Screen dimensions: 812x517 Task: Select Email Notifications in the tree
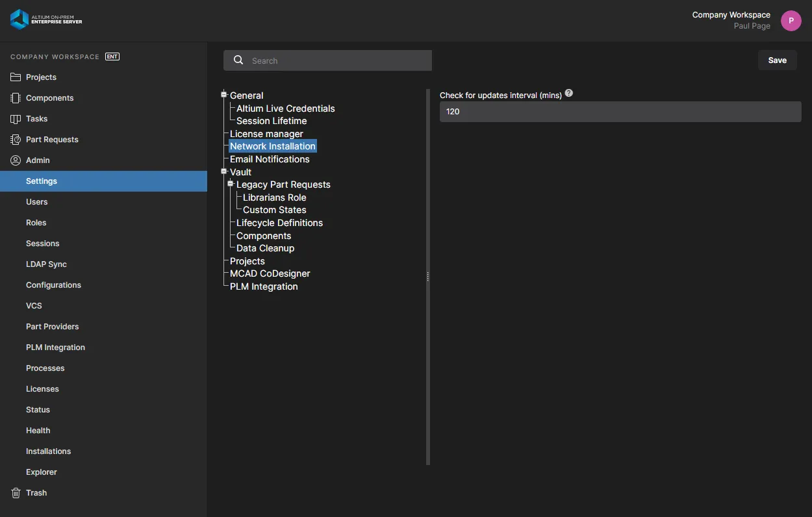[x=270, y=159]
